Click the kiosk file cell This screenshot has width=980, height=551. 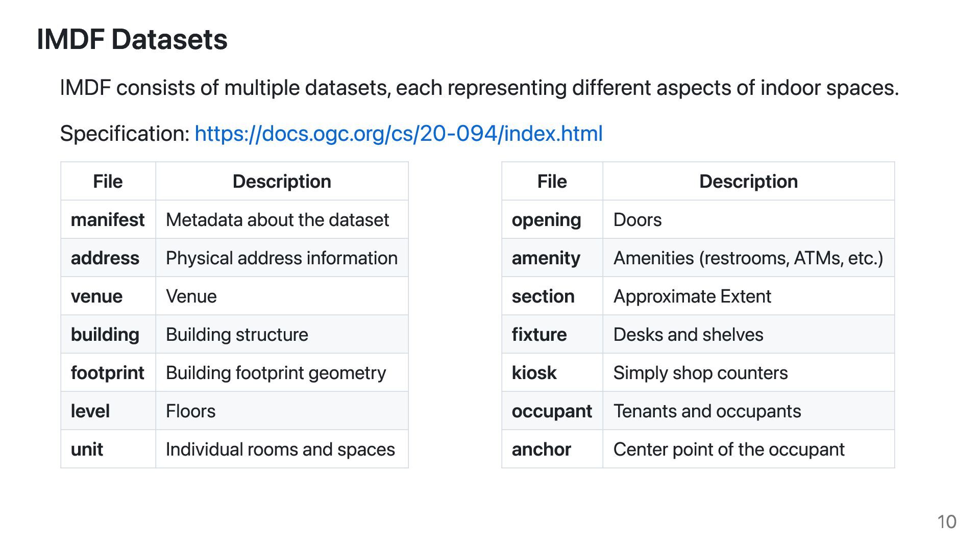click(x=534, y=373)
